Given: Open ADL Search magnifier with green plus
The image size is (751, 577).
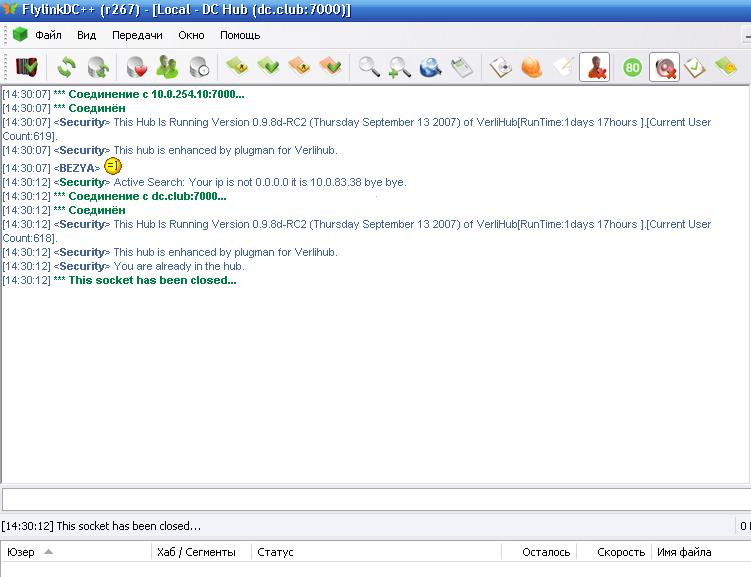Looking at the screenshot, I should tap(399, 67).
